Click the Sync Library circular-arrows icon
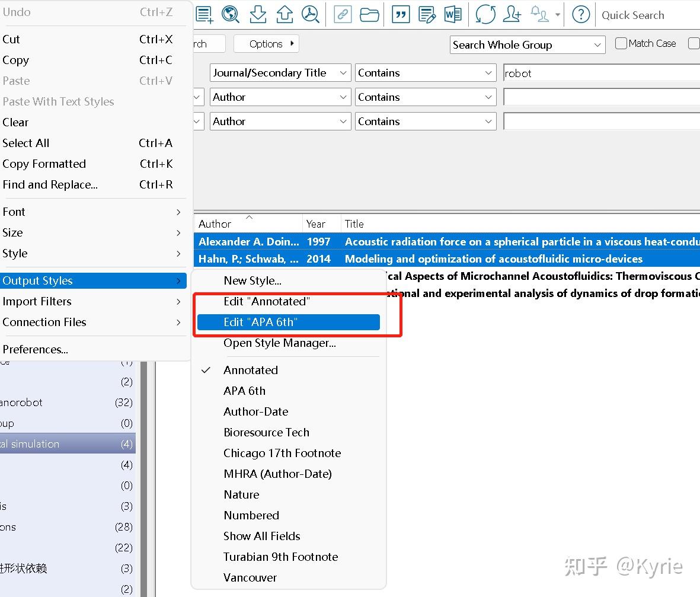The width and height of the screenshot is (700, 597). click(x=485, y=15)
